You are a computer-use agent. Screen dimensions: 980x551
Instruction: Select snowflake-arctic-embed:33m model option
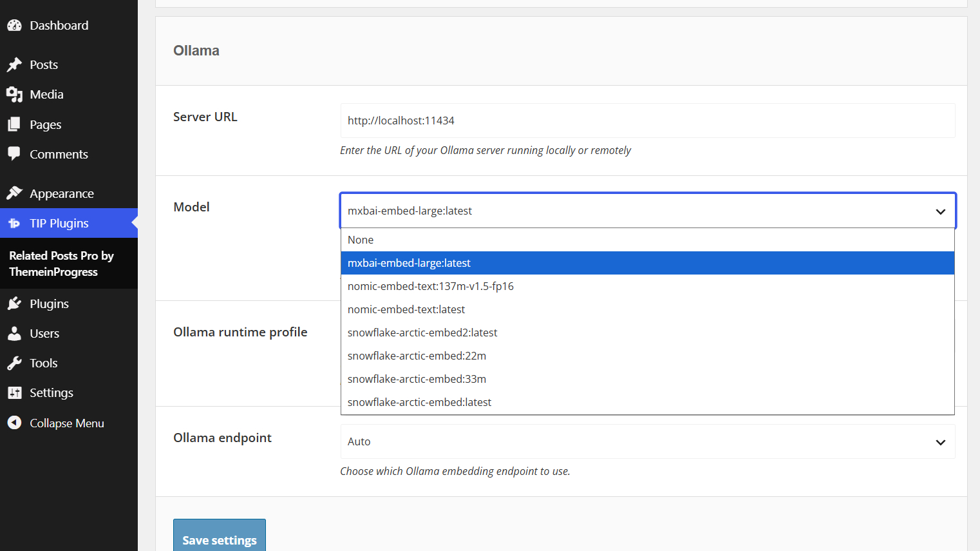coord(648,379)
